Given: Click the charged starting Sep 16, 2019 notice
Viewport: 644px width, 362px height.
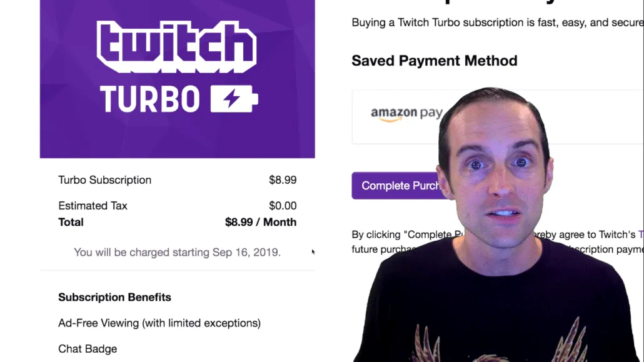Looking at the screenshot, I should [x=177, y=253].
